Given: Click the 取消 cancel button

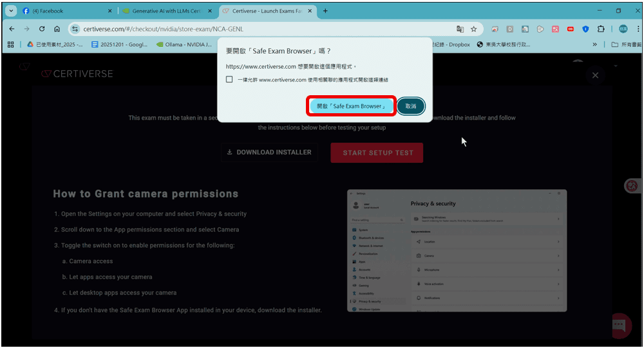Looking at the screenshot, I should [x=411, y=106].
